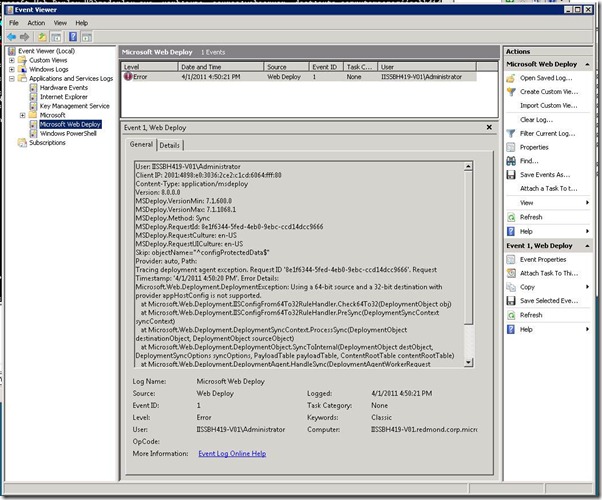
Task: Collapse the Event 1, Web Deploy actions section
Action: (x=587, y=246)
